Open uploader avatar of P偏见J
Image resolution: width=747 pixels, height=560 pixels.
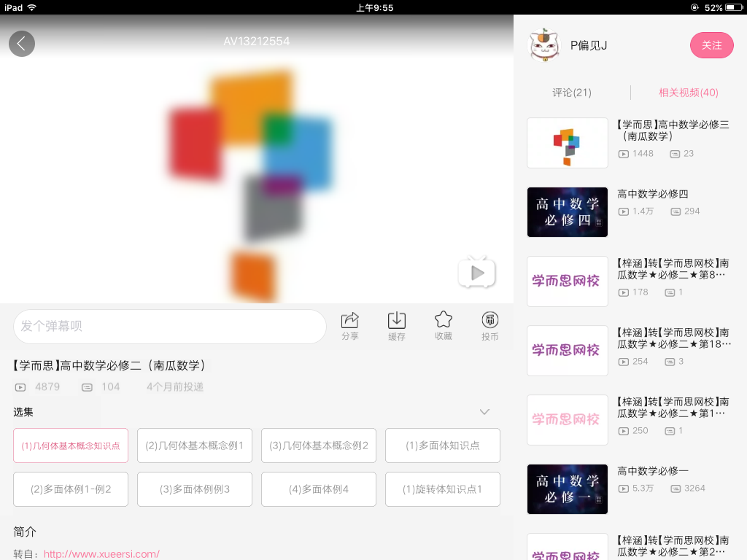[x=544, y=45]
